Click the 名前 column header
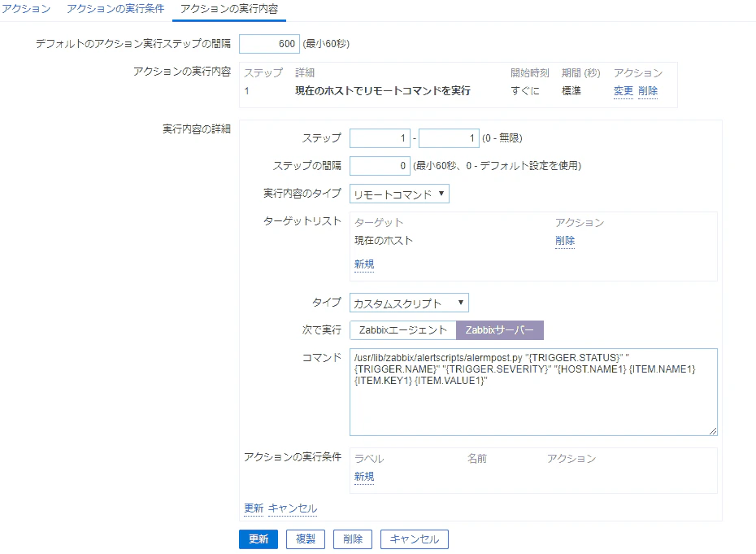This screenshot has height=554, width=756. point(477,459)
